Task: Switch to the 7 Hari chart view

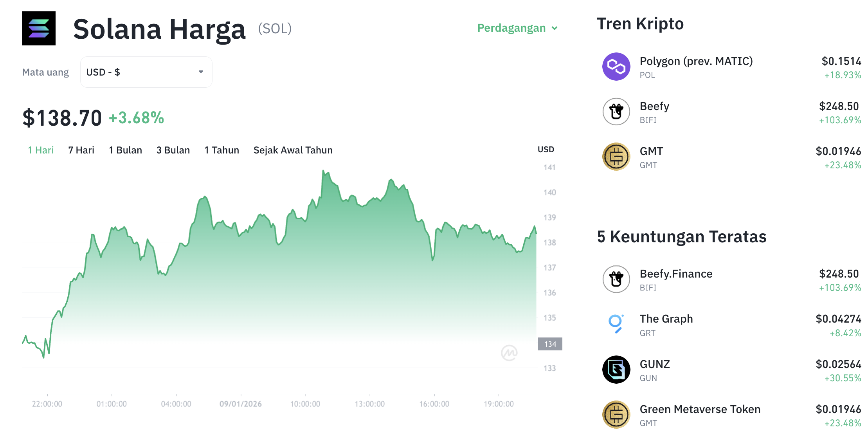Action: coord(81,150)
